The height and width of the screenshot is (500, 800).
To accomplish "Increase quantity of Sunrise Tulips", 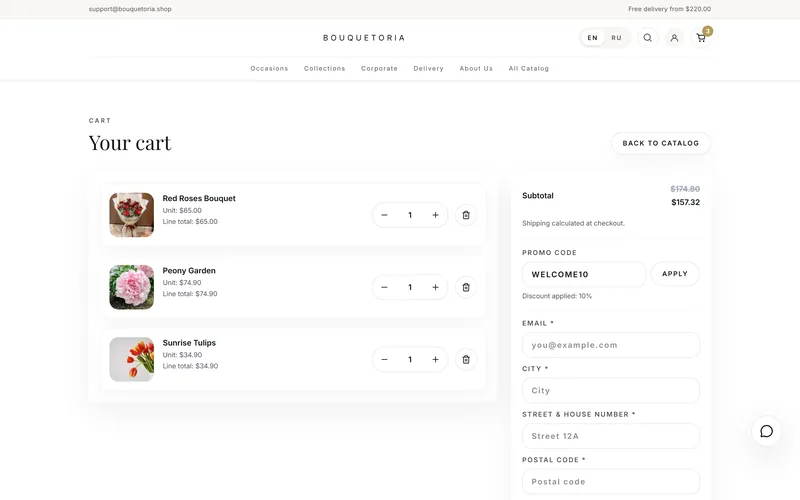I will point(435,360).
